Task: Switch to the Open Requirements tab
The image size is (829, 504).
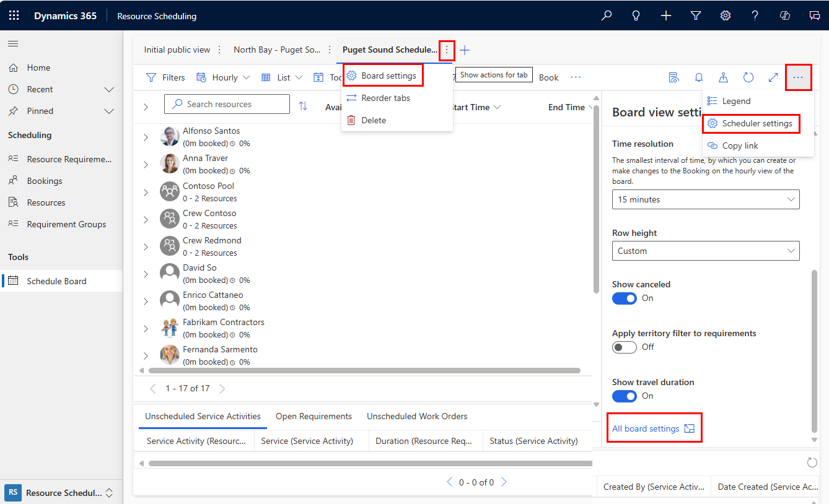Action: point(314,417)
